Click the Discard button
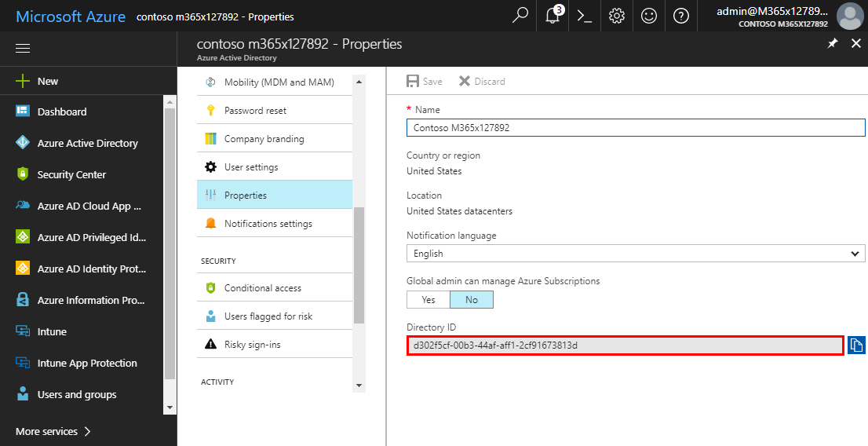This screenshot has height=446, width=868. (482, 82)
